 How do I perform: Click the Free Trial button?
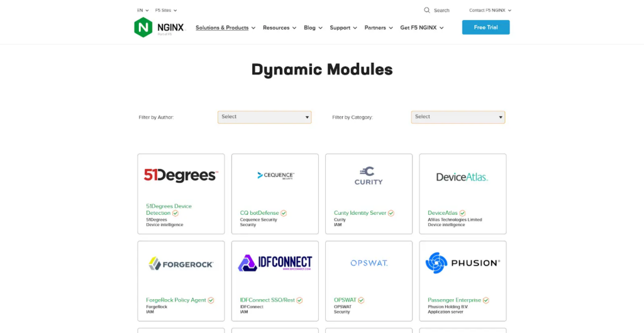point(486,27)
